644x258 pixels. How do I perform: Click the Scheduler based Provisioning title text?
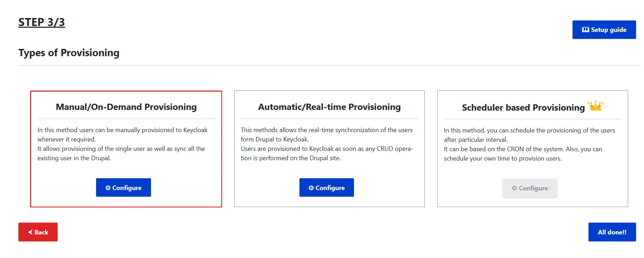[x=523, y=108]
